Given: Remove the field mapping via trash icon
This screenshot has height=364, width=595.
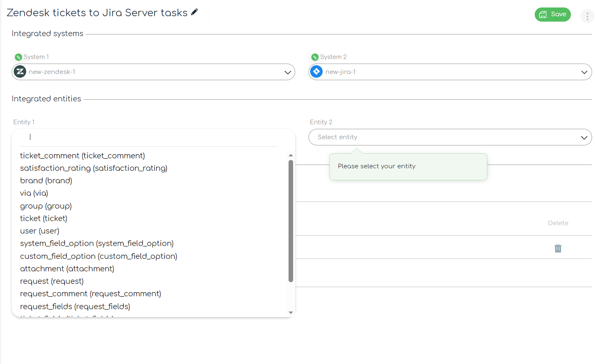Looking at the screenshot, I should click(558, 248).
